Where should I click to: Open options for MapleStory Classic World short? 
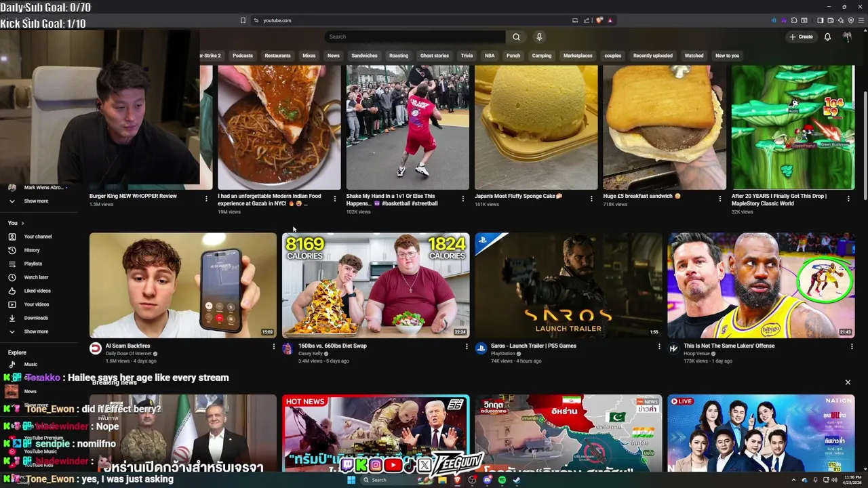click(848, 199)
